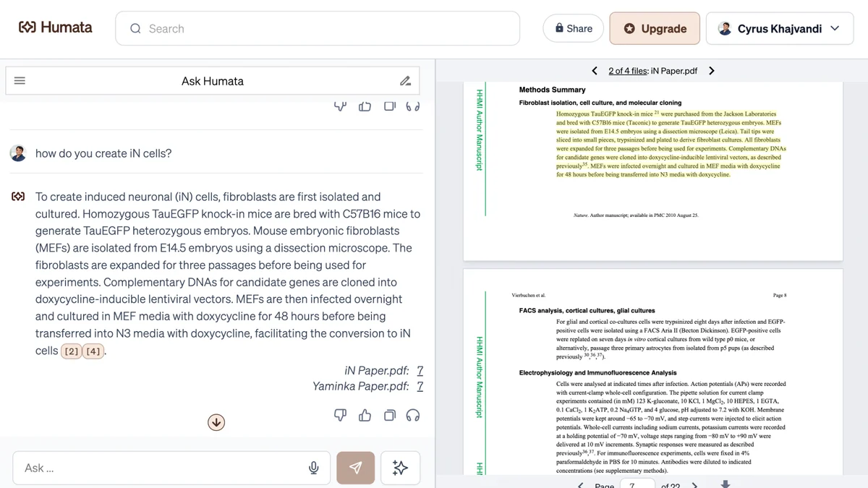This screenshot has width=868, height=488.
Task: Thumbs-down the answer below Yaminka Paper.pdf
Action: tap(340, 415)
